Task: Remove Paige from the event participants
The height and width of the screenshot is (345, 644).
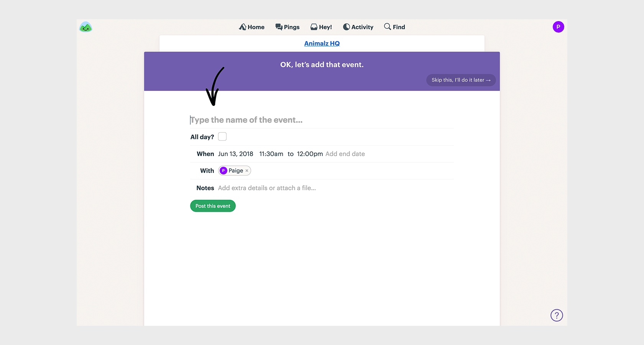Action: [x=247, y=171]
